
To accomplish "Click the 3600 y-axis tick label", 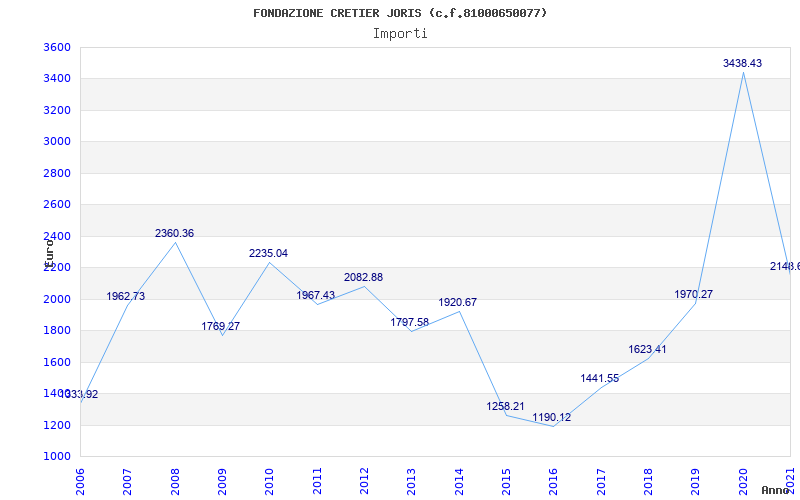I will (56, 47).
